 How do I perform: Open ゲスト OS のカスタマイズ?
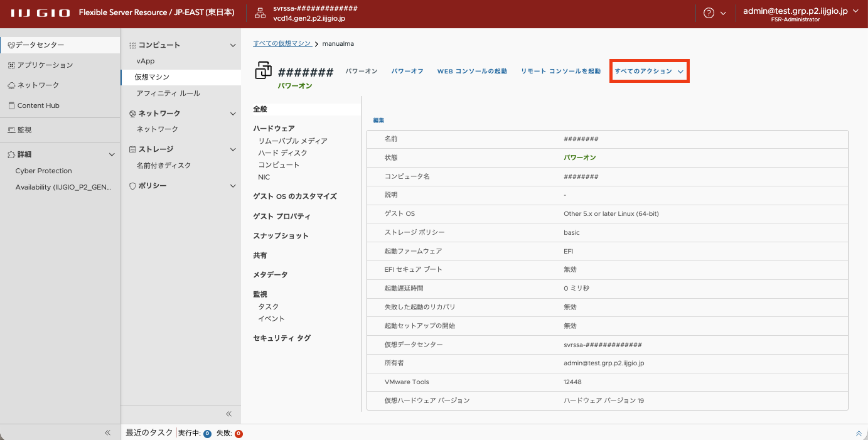tap(295, 196)
